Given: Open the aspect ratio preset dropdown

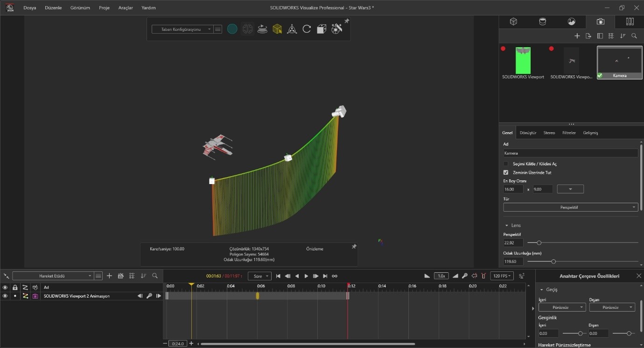Looking at the screenshot, I should [570, 189].
